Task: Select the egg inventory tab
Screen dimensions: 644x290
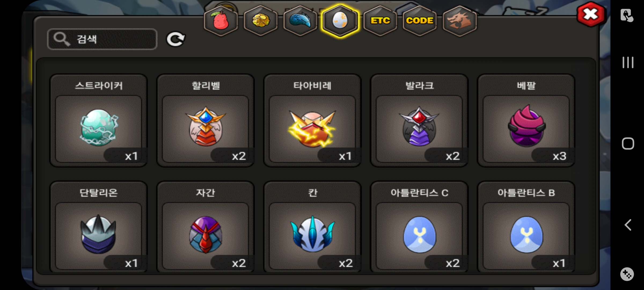Action: pyautogui.click(x=340, y=21)
